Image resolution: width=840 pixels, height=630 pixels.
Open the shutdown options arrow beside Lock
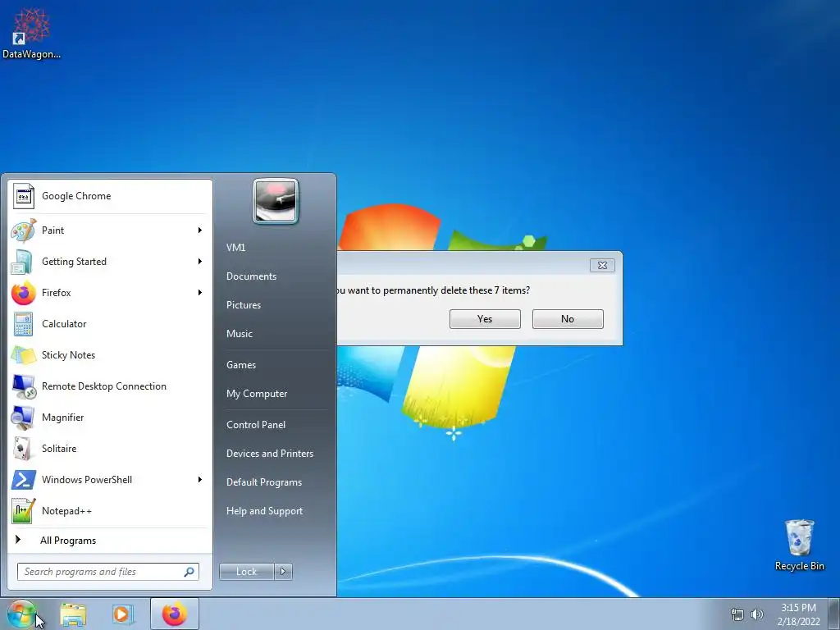pyautogui.click(x=283, y=572)
